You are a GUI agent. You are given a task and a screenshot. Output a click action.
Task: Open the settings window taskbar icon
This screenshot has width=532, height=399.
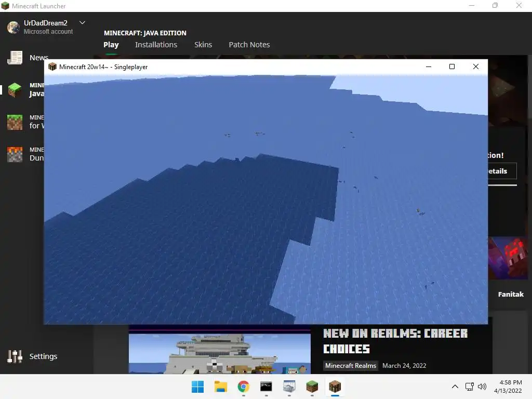289,387
